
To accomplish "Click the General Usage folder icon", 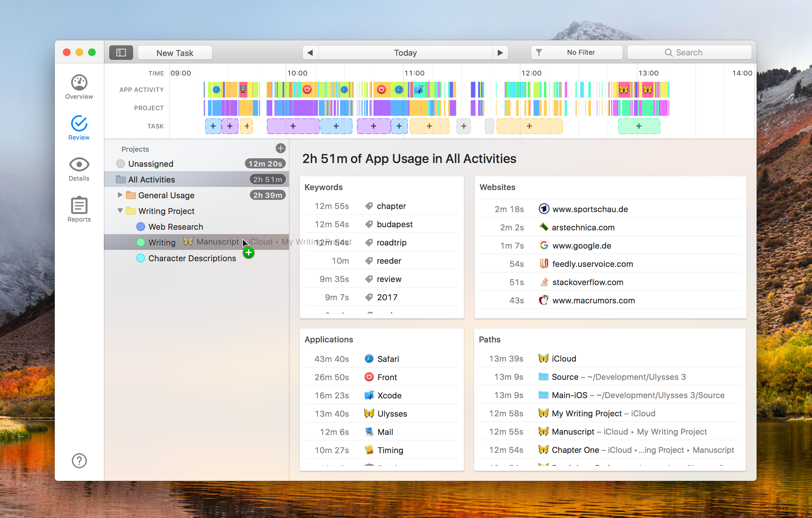I will [131, 195].
